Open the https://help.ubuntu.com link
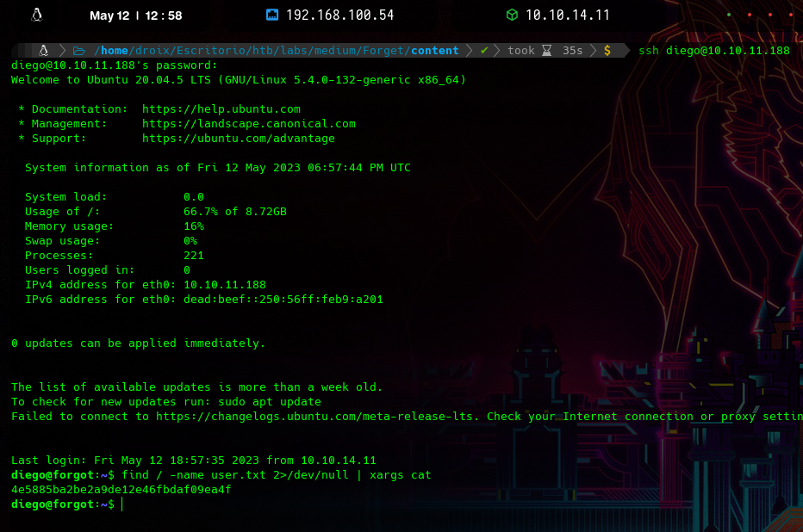The height and width of the screenshot is (532, 803). coord(221,109)
